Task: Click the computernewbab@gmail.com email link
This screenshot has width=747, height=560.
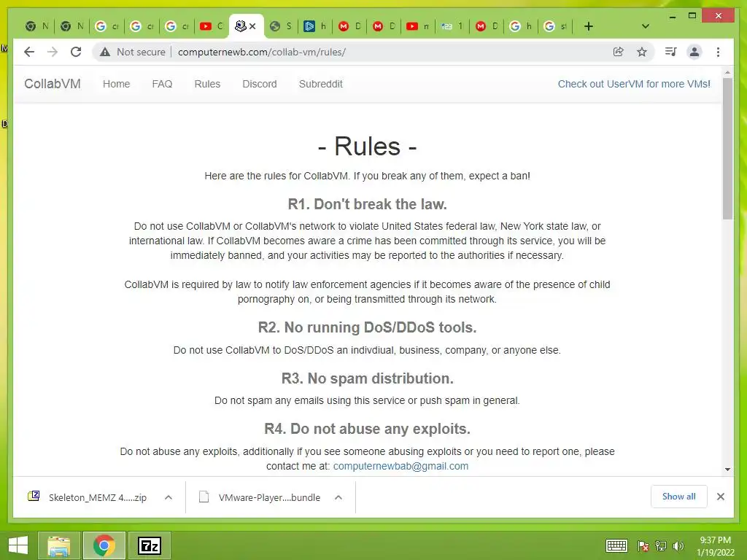Action: coord(400,466)
